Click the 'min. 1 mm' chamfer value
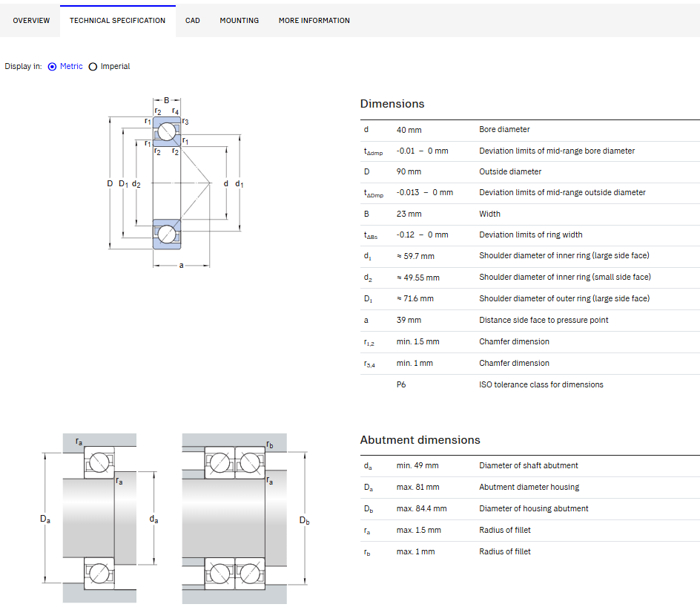Image resolution: width=700 pixels, height=610 pixels. pyautogui.click(x=415, y=364)
